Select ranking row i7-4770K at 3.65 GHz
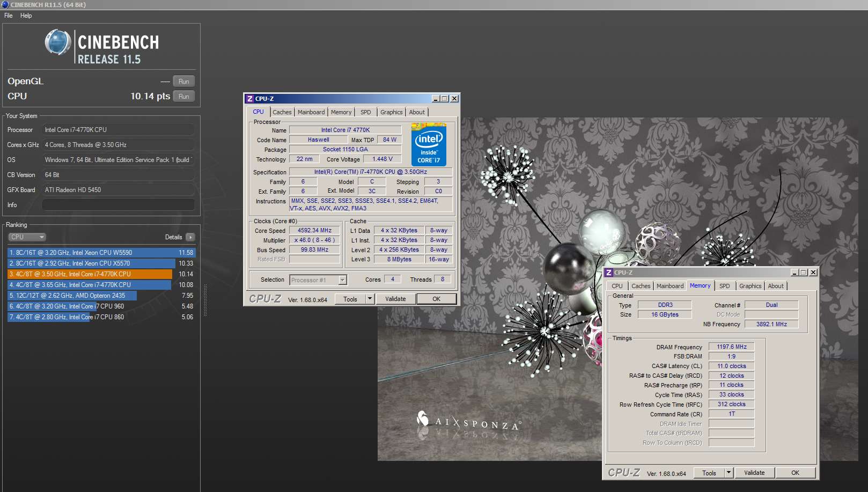This screenshot has height=492, width=868. pyautogui.click(x=101, y=285)
